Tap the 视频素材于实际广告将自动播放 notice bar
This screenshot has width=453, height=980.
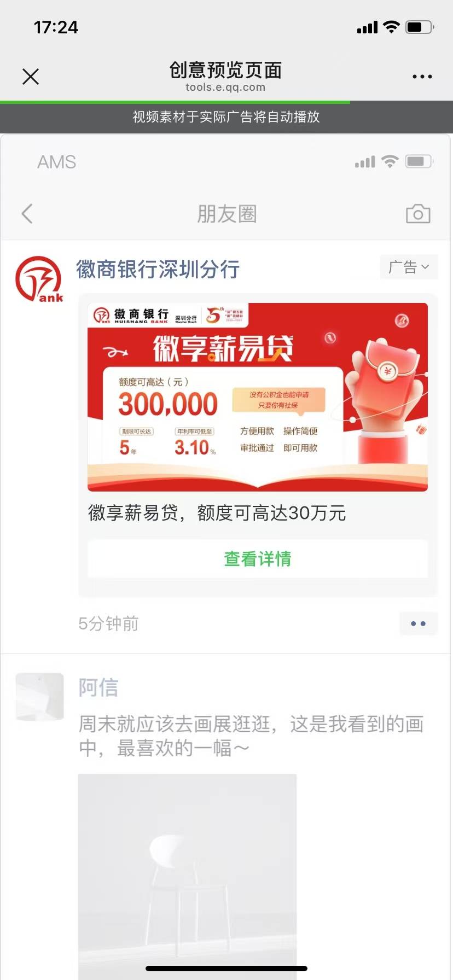(226, 117)
